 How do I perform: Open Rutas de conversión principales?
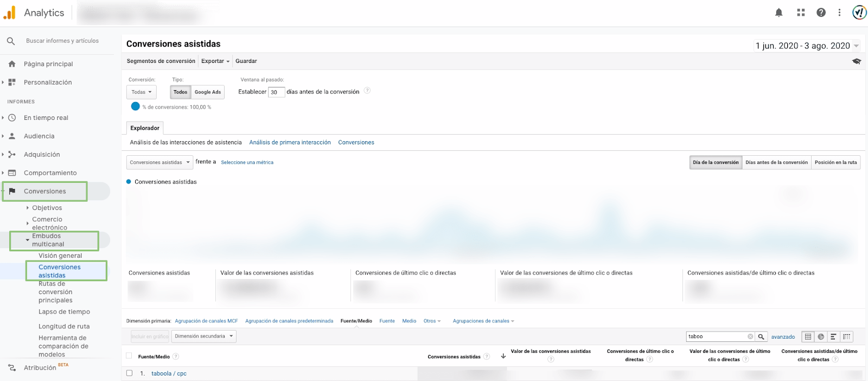click(x=55, y=292)
